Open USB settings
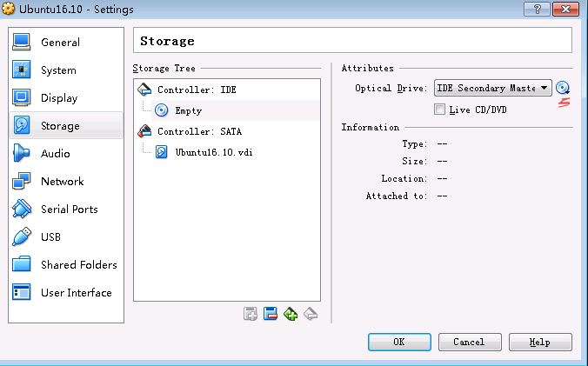 [66, 236]
